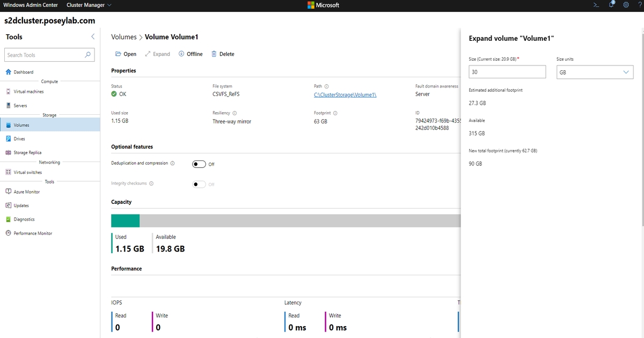Screen dimensions: 644x338
Task: Open Storage Replica
Action: [x=28, y=152]
